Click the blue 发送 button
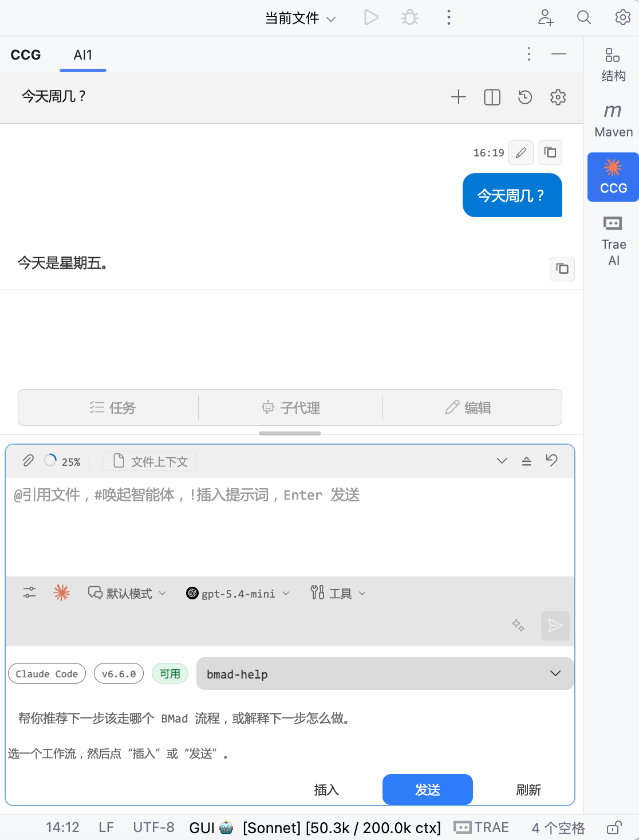This screenshot has height=840, width=639. (x=428, y=790)
